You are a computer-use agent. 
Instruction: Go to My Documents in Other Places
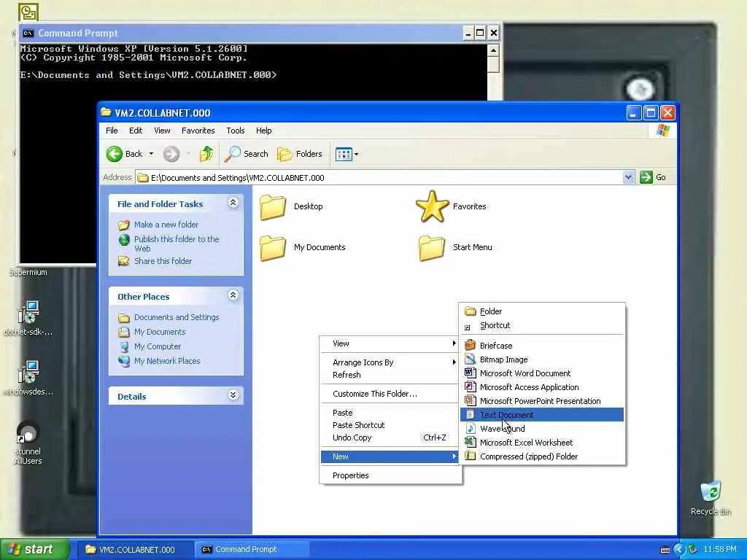(160, 332)
